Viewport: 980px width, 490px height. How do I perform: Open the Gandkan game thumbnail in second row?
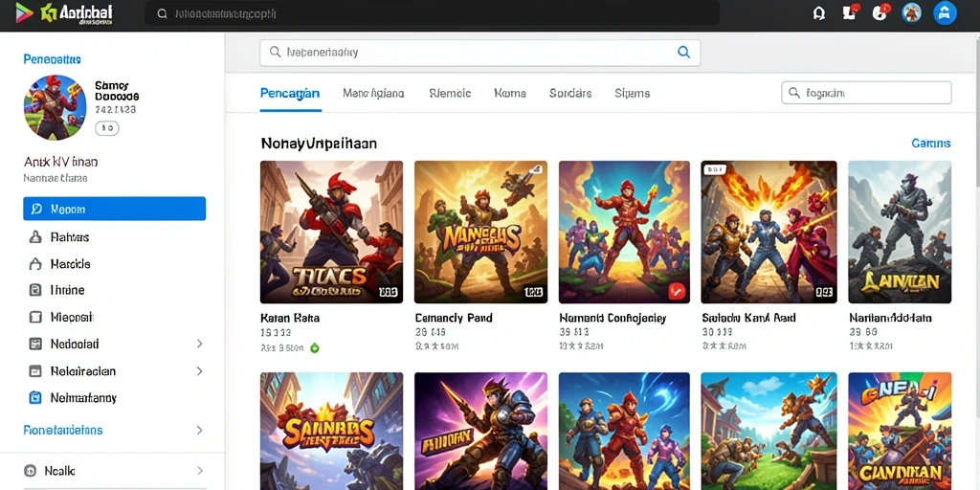point(900,432)
